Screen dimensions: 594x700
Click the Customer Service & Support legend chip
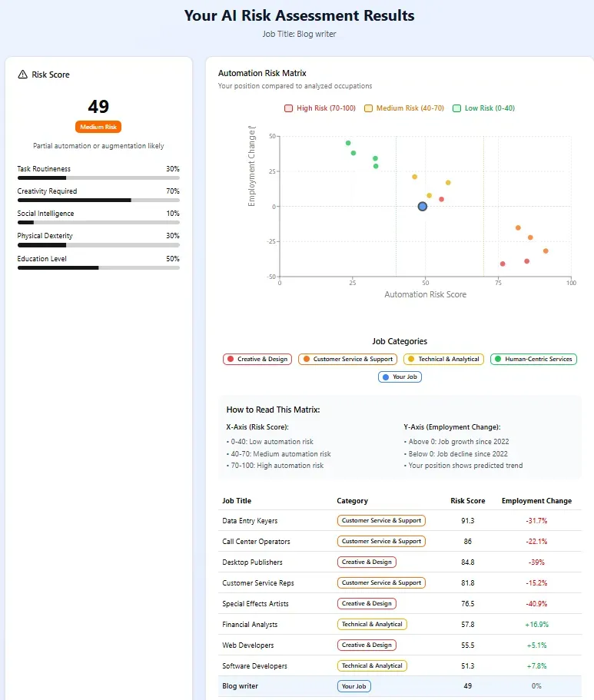tap(347, 359)
